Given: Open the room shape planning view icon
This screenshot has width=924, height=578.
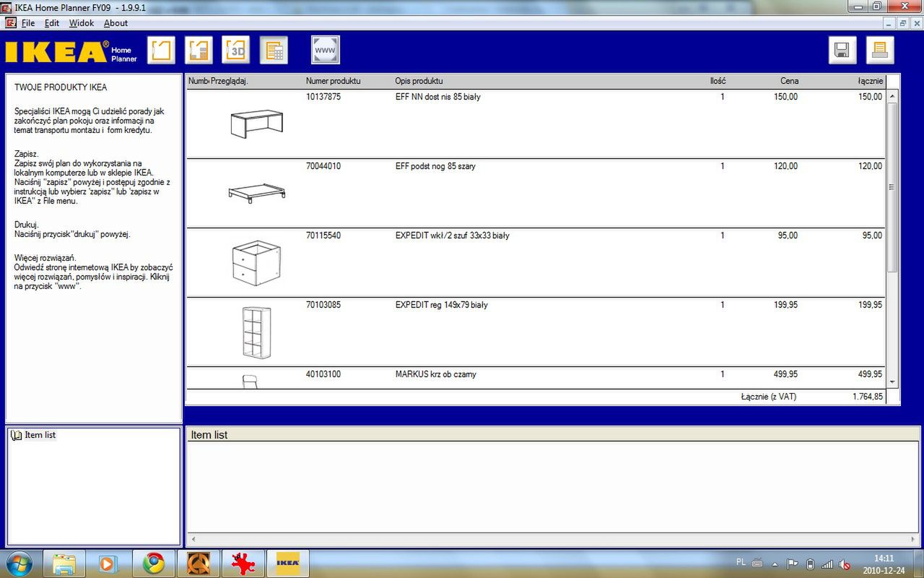Looking at the screenshot, I should coord(162,50).
